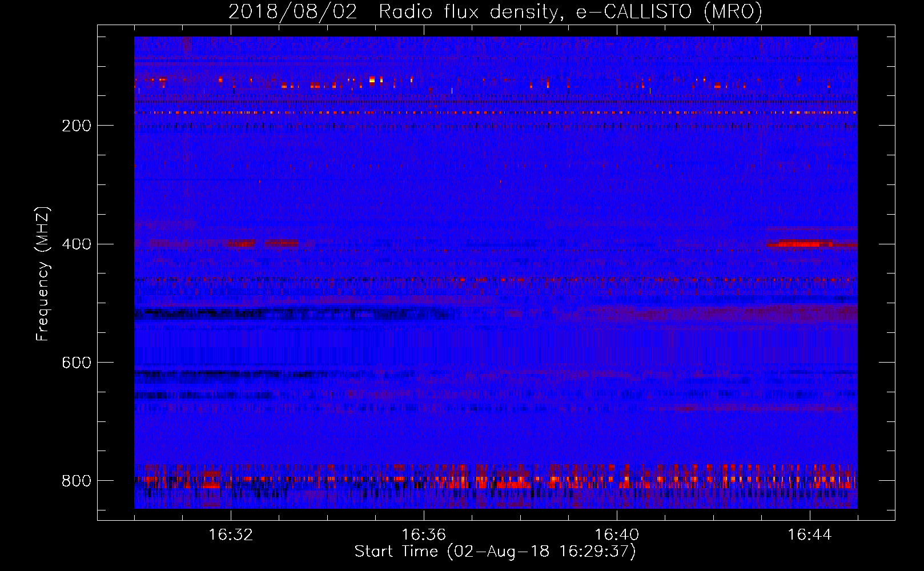This screenshot has width=924, height=571.
Task: Click the '2018/08/02' date in the title
Action: pyautogui.click(x=292, y=11)
